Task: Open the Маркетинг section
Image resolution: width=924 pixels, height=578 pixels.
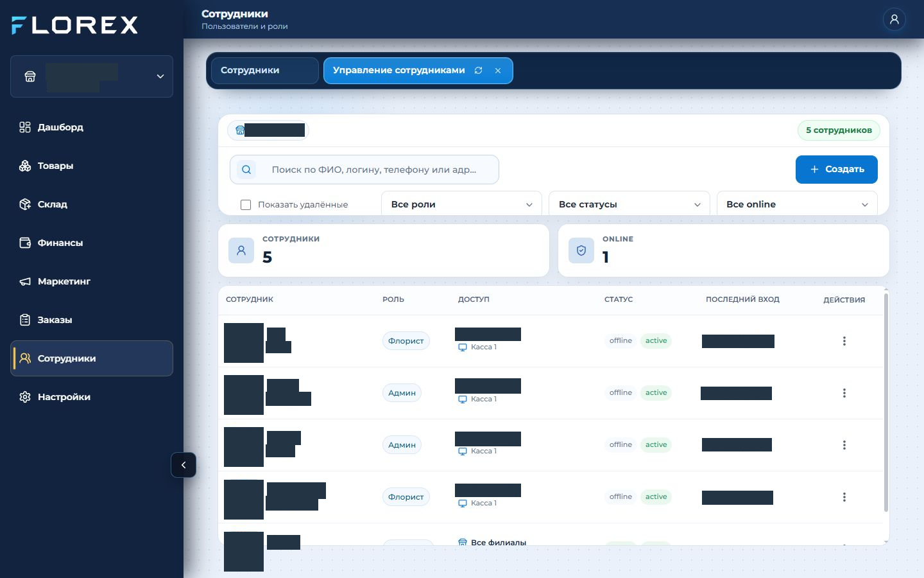Action: pyautogui.click(x=92, y=281)
